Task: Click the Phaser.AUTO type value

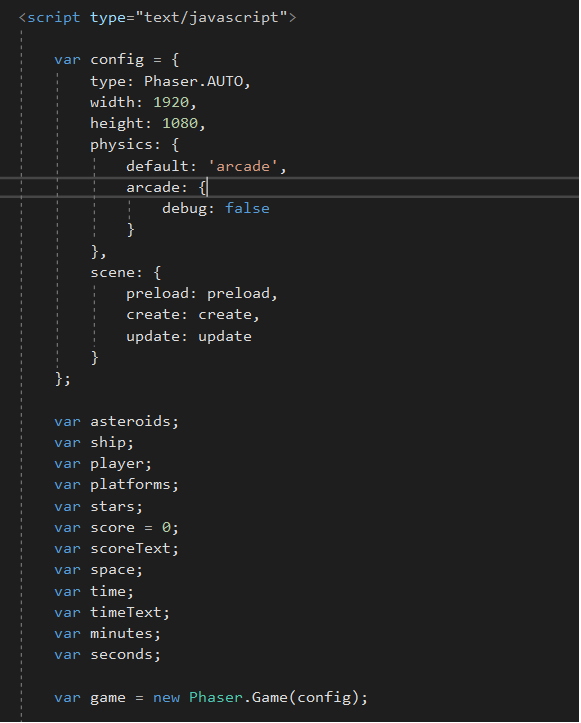Action: [193, 81]
